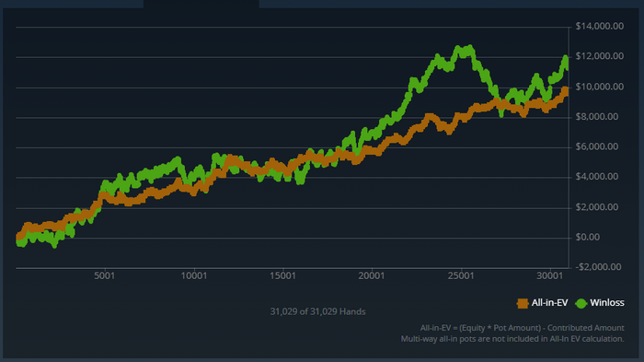Click the 10001 hands axis label

(194, 276)
